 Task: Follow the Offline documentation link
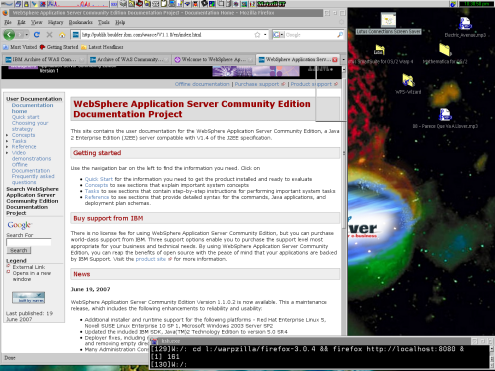(202, 84)
